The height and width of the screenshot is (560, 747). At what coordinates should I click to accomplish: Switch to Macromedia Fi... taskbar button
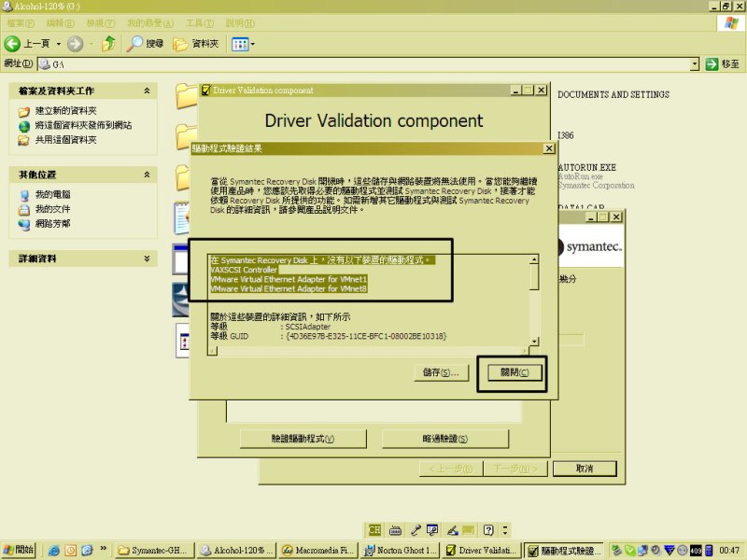tap(318, 551)
